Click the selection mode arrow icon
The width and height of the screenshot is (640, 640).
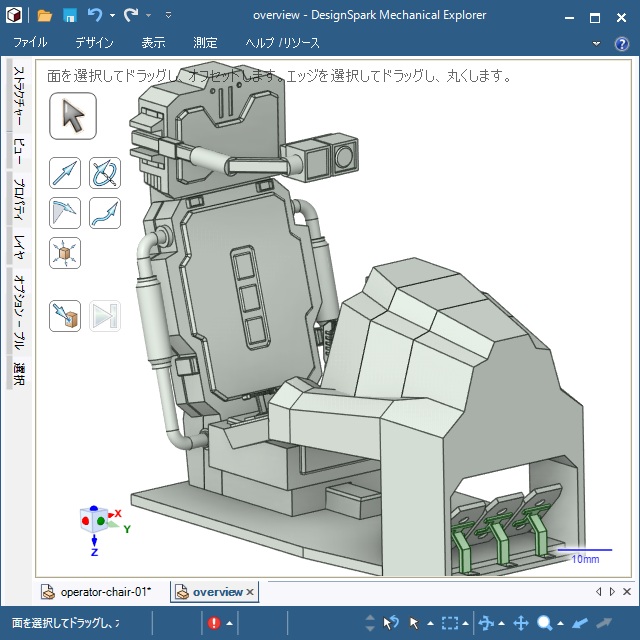(414, 623)
